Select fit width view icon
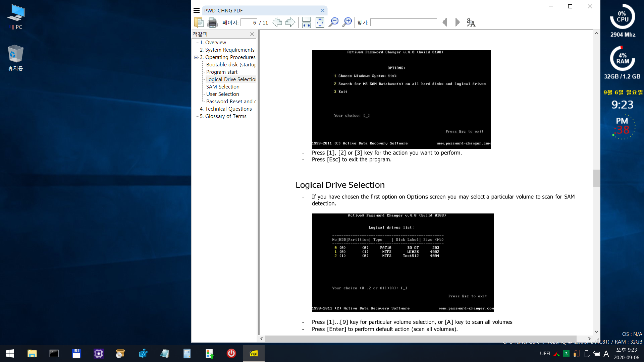This screenshot has width=644, height=362. (306, 22)
